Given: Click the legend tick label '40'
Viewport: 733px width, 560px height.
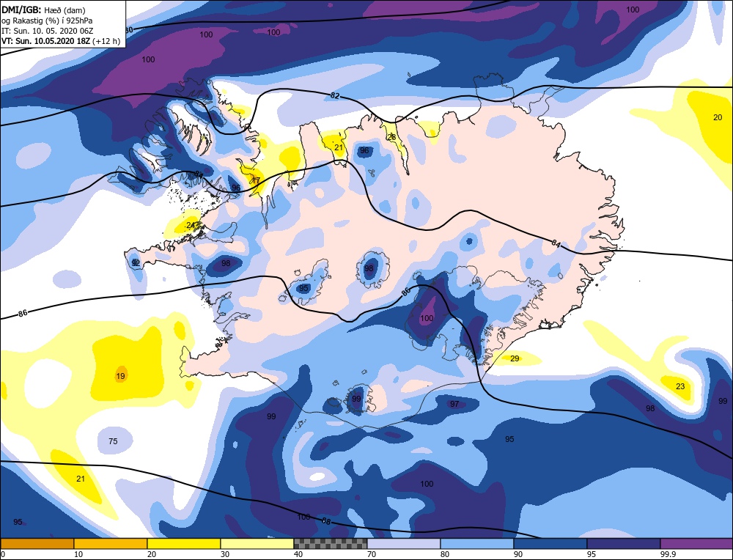Looking at the screenshot, I should click(298, 554).
